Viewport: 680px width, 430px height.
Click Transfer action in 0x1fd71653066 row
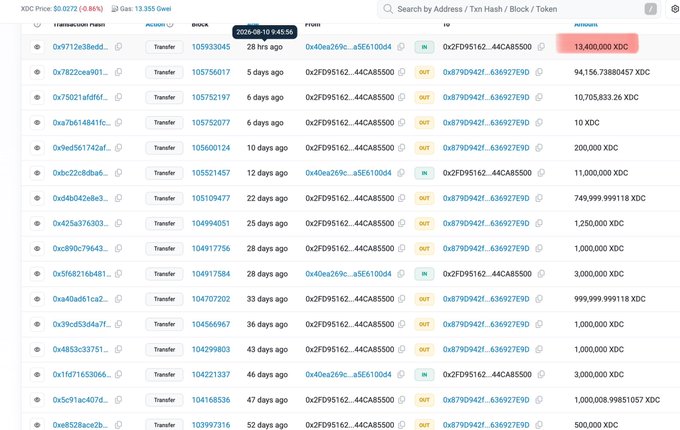[x=164, y=375]
